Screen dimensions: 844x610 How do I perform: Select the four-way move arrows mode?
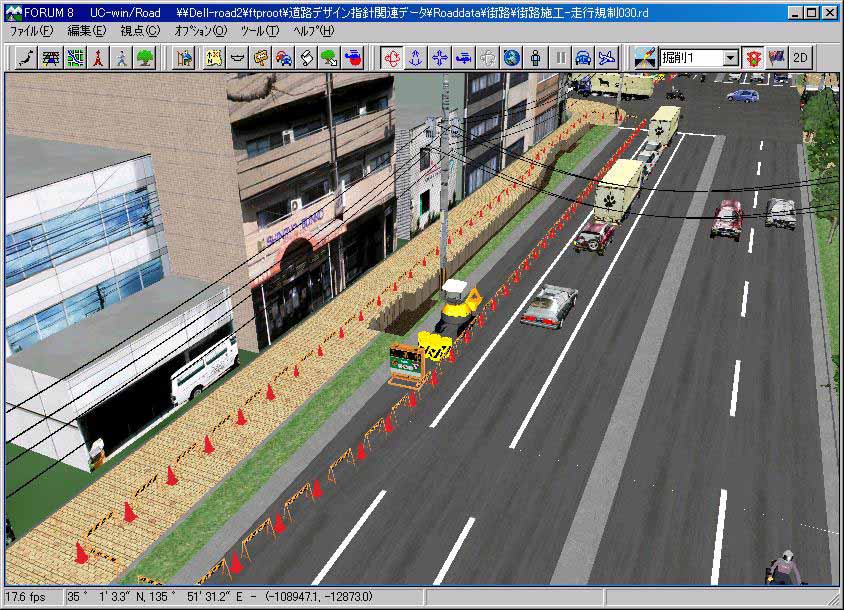(439, 58)
